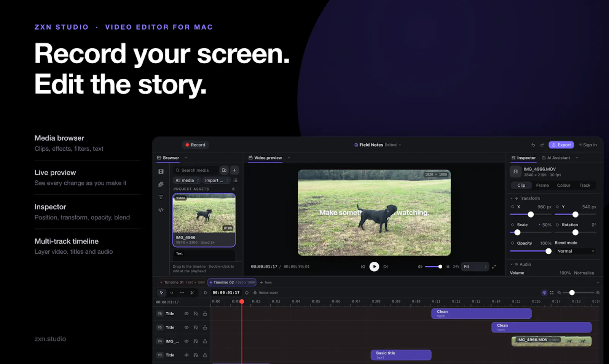Screen dimensions: 609x364
Task: Open the Video preview panel chevron menu
Action: tap(289, 158)
